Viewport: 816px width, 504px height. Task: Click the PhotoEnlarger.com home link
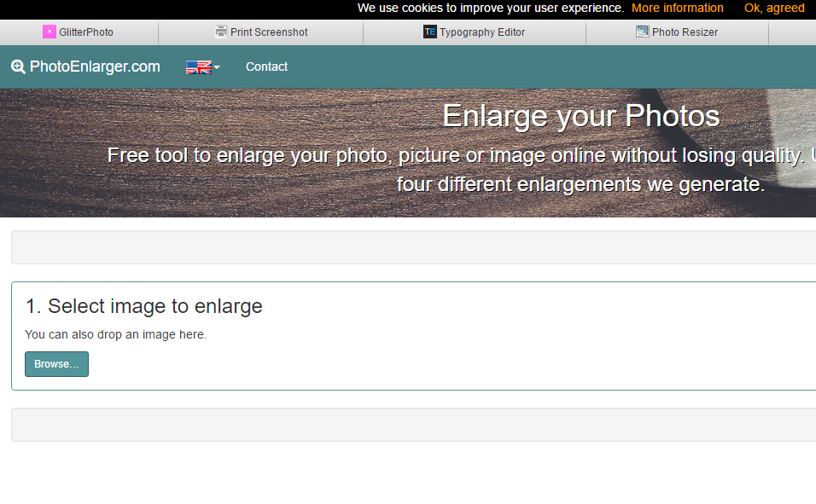coord(95,67)
